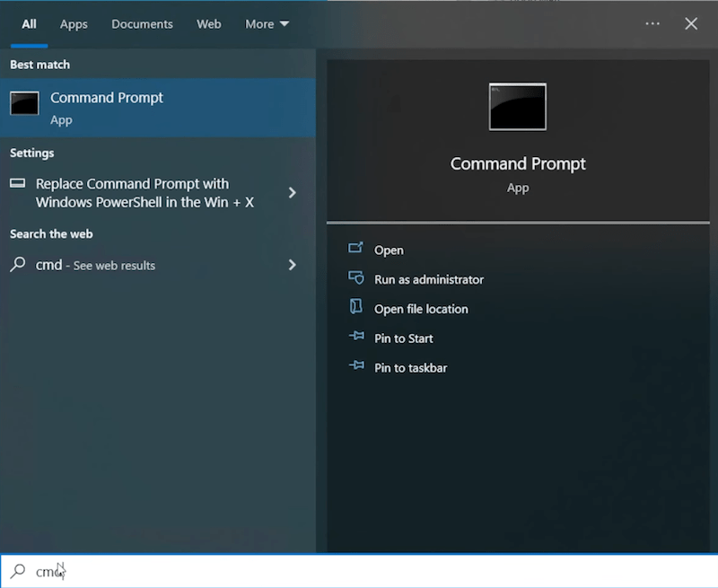The height and width of the screenshot is (588, 718).
Task: Click the magnifier icon in the search box
Action: (x=18, y=571)
